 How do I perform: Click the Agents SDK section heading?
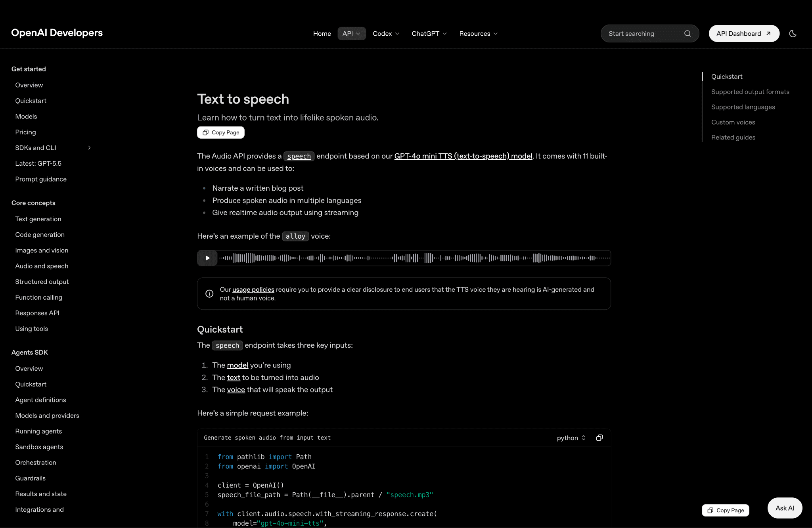coord(30,352)
